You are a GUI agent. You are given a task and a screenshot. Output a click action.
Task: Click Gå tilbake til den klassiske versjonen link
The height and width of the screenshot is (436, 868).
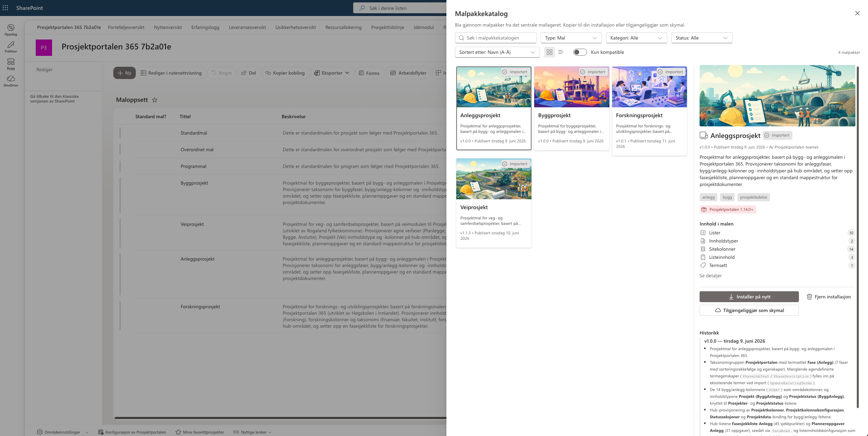click(x=54, y=99)
